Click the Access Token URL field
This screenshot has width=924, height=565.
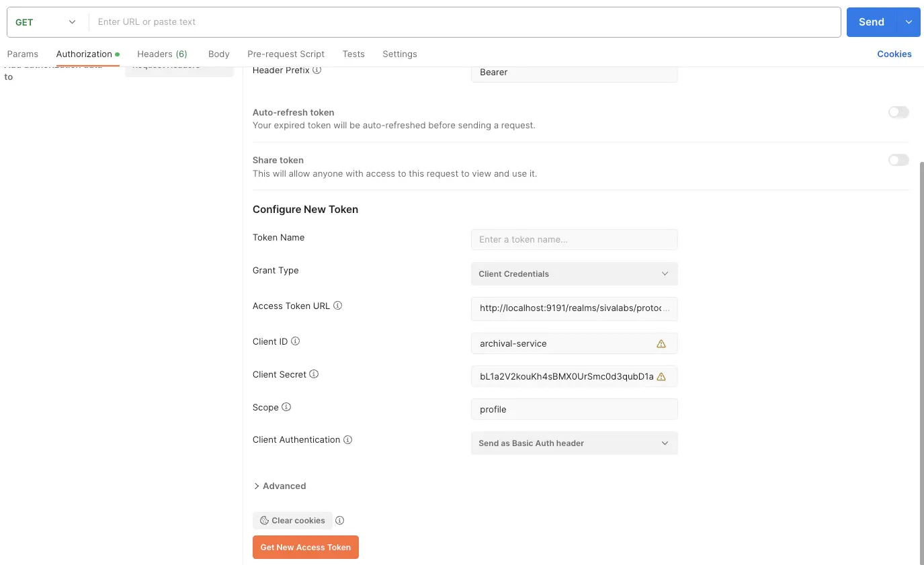pyautogui.click(x=575, y=308)
